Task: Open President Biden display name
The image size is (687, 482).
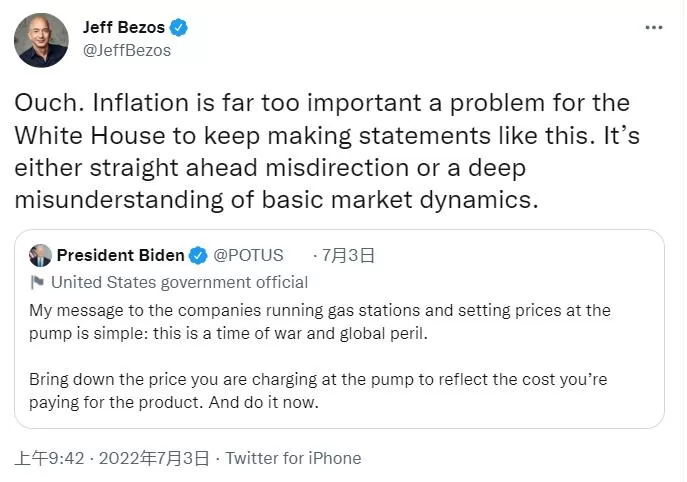Action: pyautogui.click(x=120, y=255)
